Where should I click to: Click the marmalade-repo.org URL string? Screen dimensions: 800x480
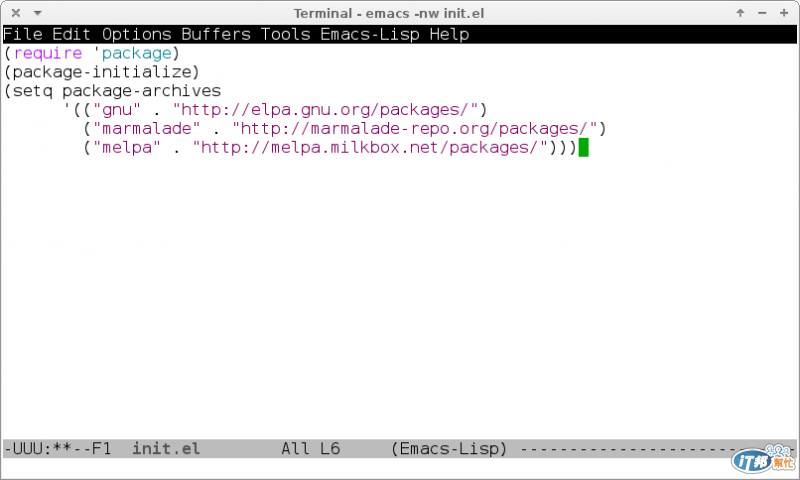pos(415,129)
